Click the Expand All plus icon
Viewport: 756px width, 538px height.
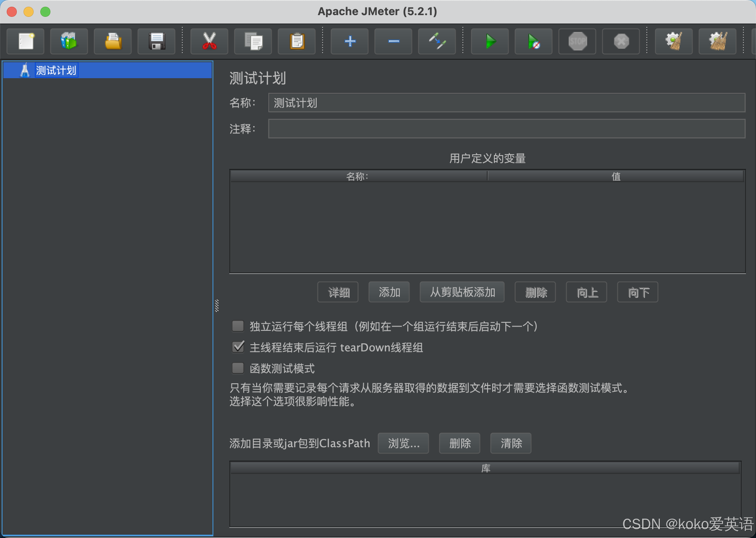point(350,41)
